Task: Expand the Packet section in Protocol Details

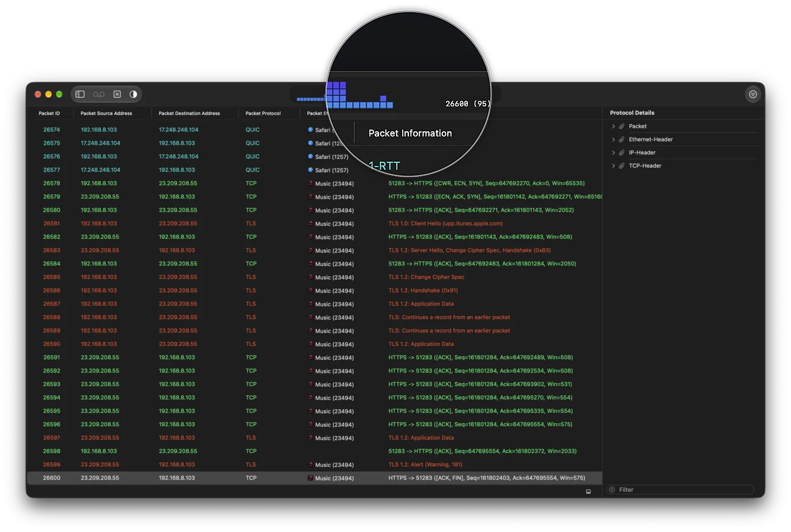Action: click(x=613, y=126)
